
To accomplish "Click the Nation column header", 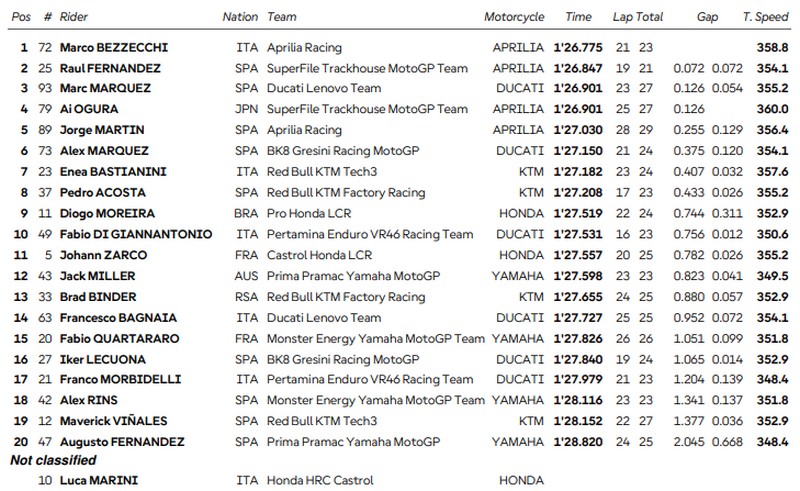I will coord(240,17).
